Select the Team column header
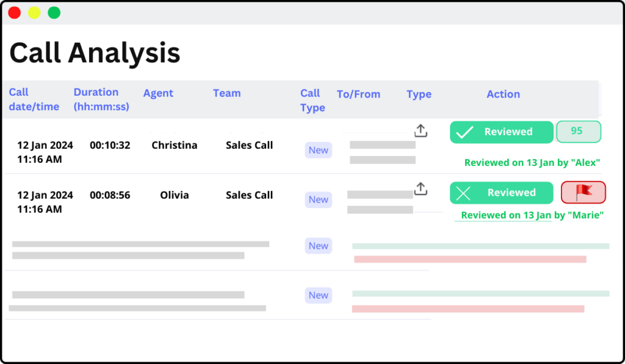The height and width of the screenshot is (364, 625). click(x=226, y=93)
